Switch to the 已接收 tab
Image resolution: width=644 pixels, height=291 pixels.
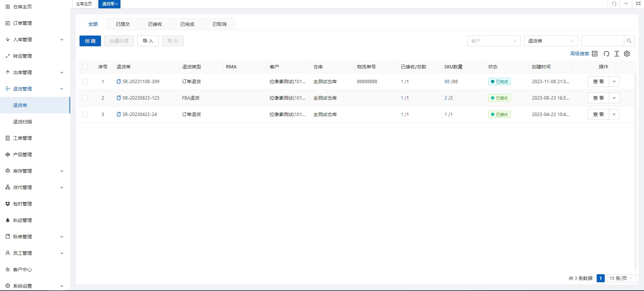(x=155, y=24)
